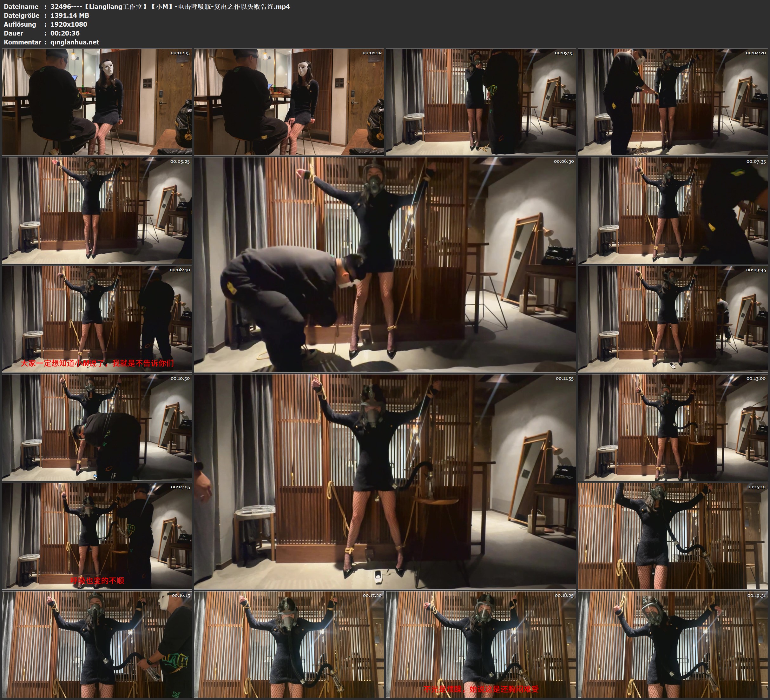Click the qinglanhua.net comment text
Viewport: 770px width, 700px height.
75,42
